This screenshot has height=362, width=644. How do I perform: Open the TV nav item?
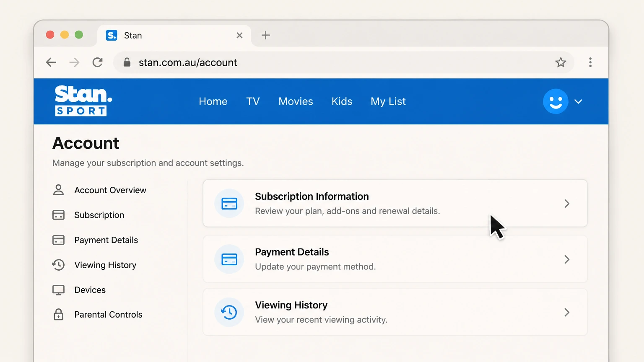tap(253, 101)
